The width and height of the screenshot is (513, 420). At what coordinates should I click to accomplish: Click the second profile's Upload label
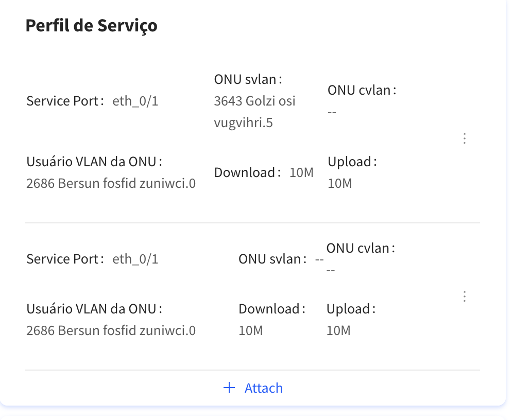click(x=350, y=309)
